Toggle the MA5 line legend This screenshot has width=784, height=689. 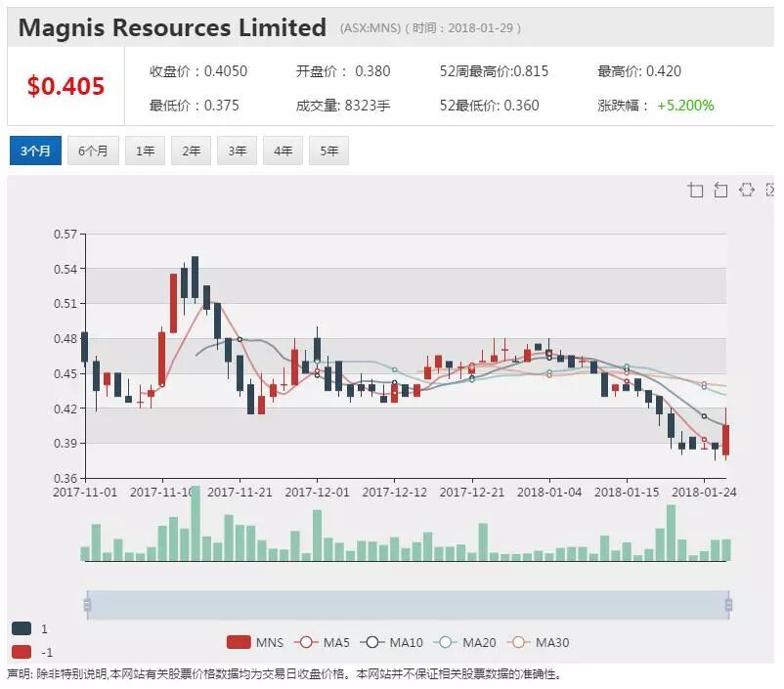coord(322,642)
